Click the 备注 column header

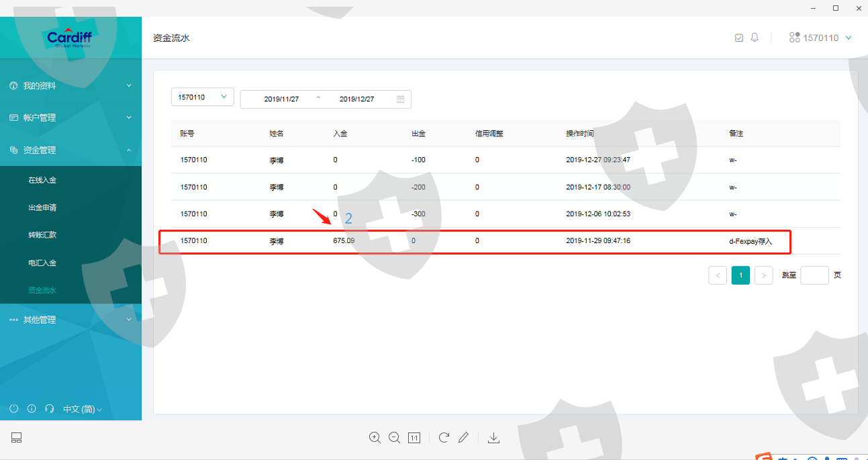736,134
